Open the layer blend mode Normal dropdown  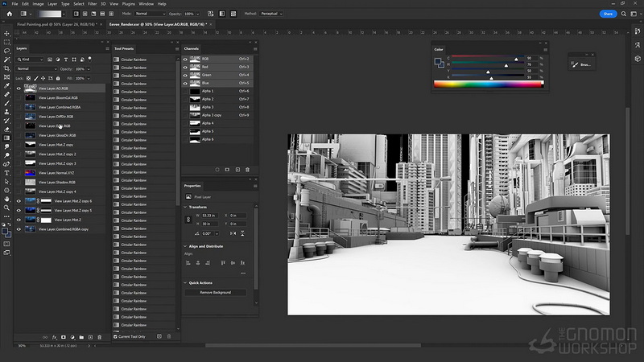tap(36, 68)
